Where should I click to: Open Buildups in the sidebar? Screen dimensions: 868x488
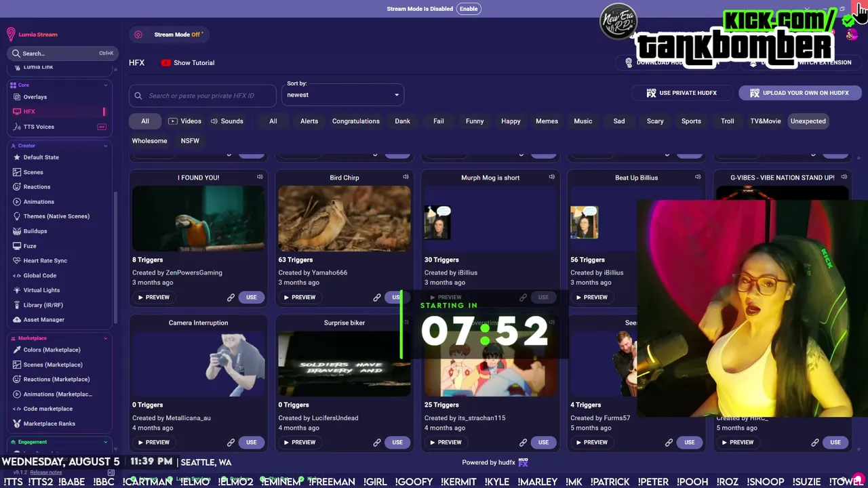[35, 231]
